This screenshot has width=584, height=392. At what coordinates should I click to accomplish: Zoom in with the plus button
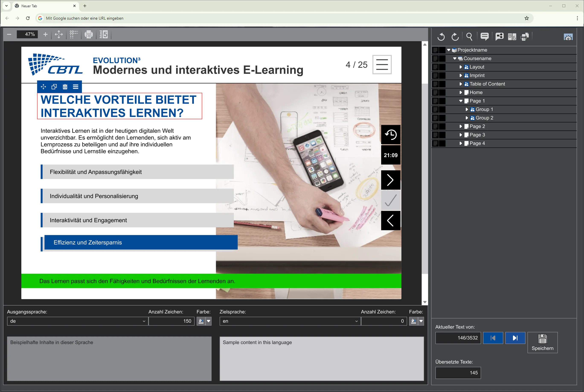point(45,34)
